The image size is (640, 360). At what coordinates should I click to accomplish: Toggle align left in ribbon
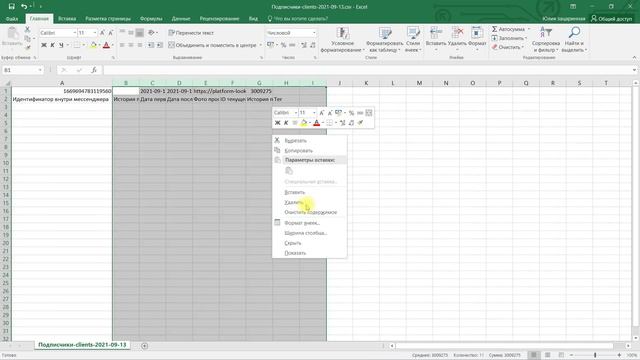click(x=122, y=45)
